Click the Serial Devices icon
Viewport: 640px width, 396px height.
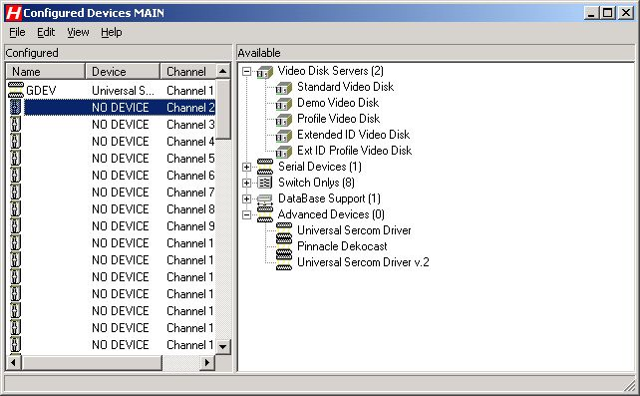click(265, 167)
